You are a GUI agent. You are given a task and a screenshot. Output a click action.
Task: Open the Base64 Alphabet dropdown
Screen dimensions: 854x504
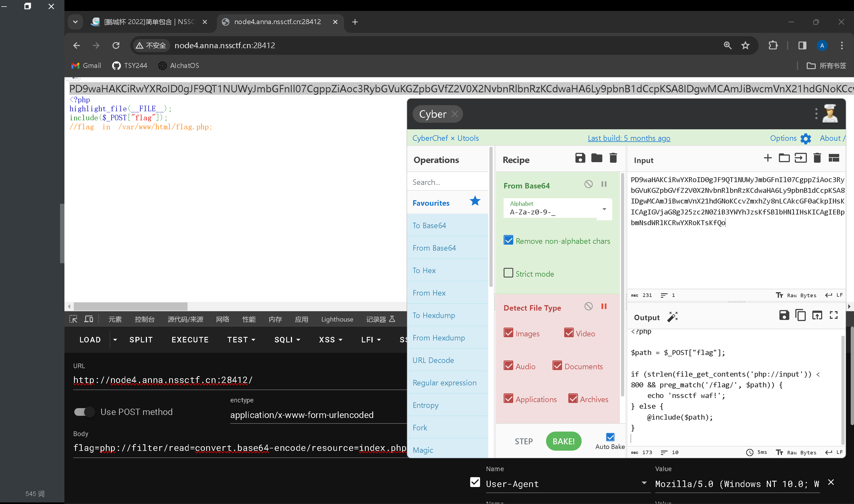coord(604,209)
